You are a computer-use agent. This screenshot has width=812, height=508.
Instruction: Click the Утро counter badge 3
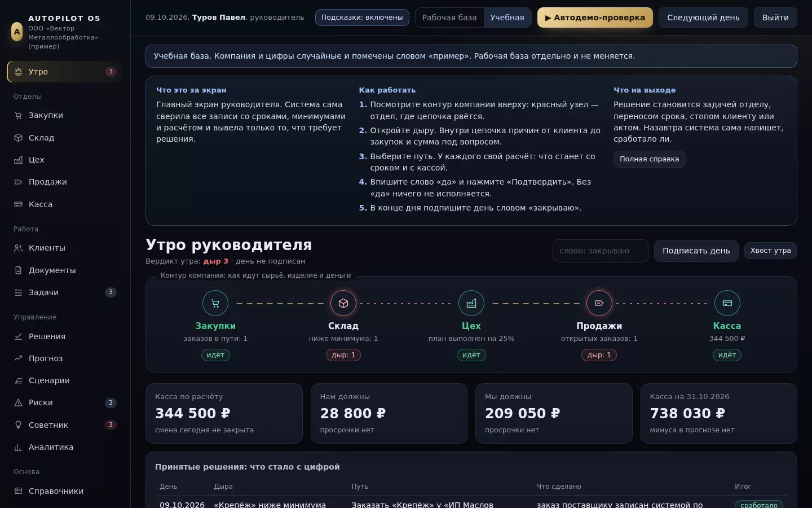(111, 72)
